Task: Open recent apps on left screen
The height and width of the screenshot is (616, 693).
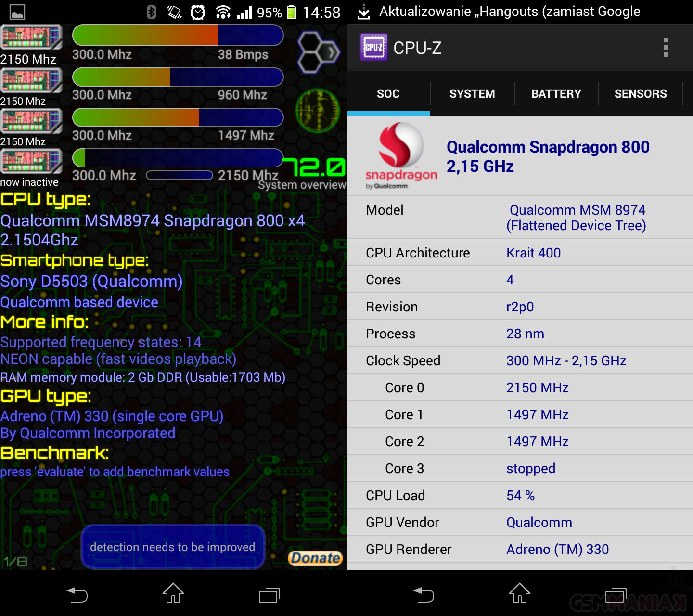Action: (x=269, y=594)
